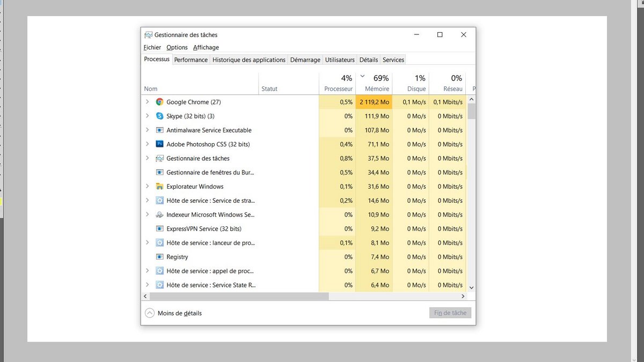The height and width of the screenshot is (362, 644).
Task: Click the 111,9 Mo Skype memory value
Action: pyautogui.click(x=377, y=116)
